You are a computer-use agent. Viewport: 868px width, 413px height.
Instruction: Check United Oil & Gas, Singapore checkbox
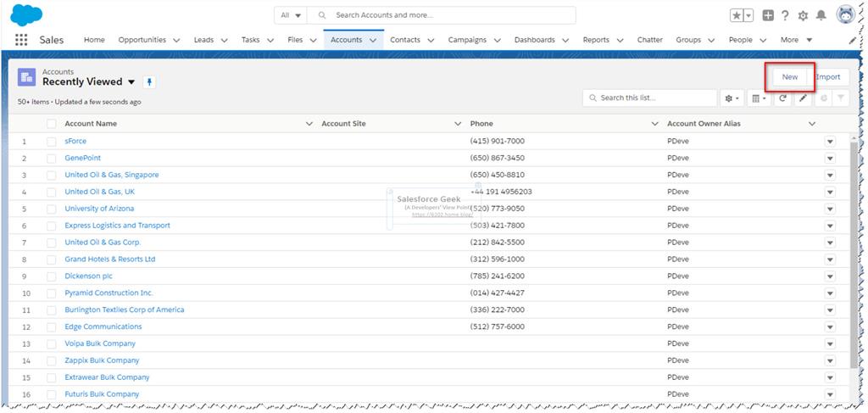point(52,175)
